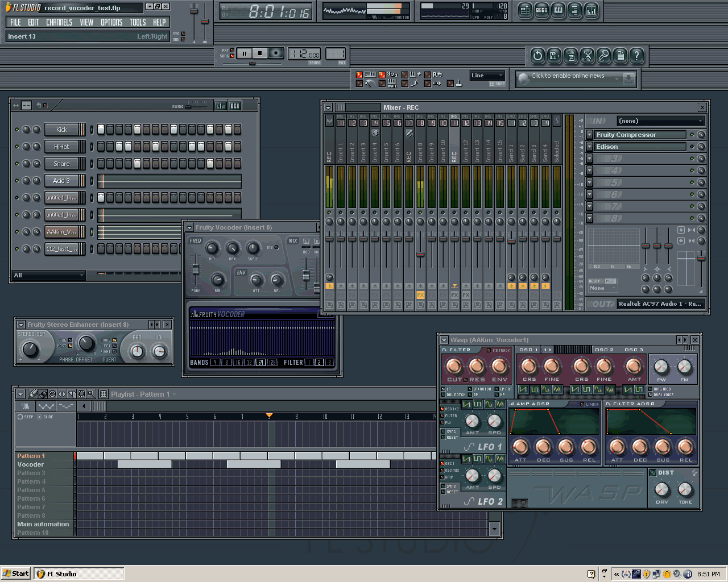Adjust the Mixer Insert 8 volume fader
728x582 pixels.
click(x=420, y=254)
